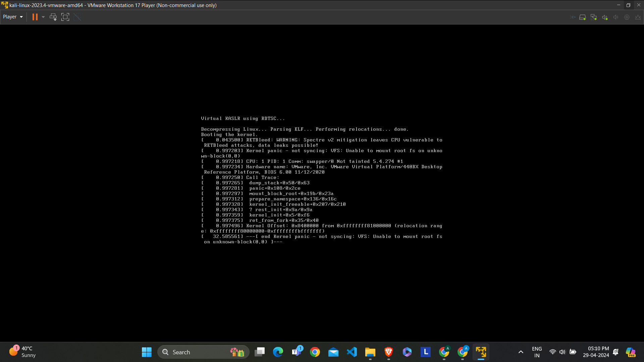Screen dimensions: 644x362
Task: Launch Microsoft Edge from taskbar
Action: [278, 352]
